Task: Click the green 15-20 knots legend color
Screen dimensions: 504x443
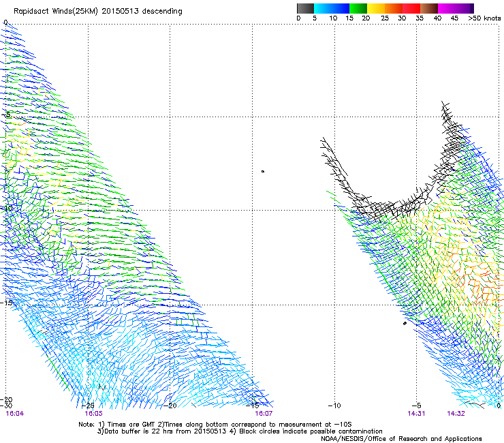Action: pos(358,8)
